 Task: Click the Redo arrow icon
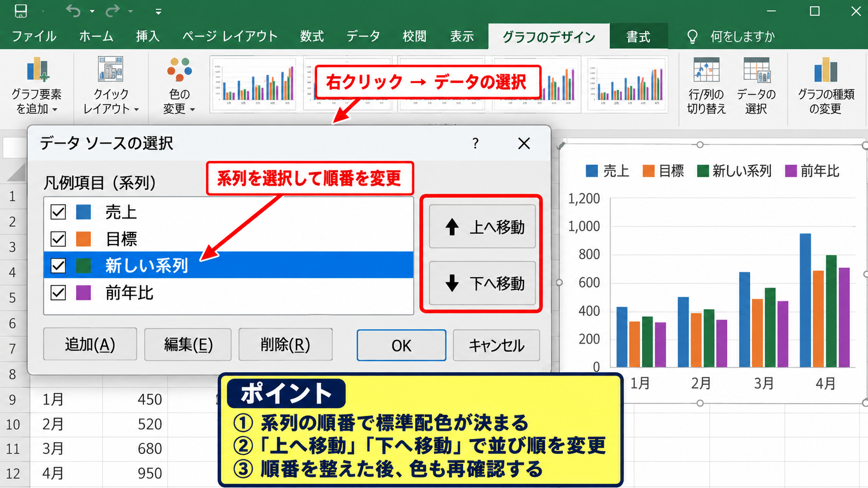(x=113, y=11)
